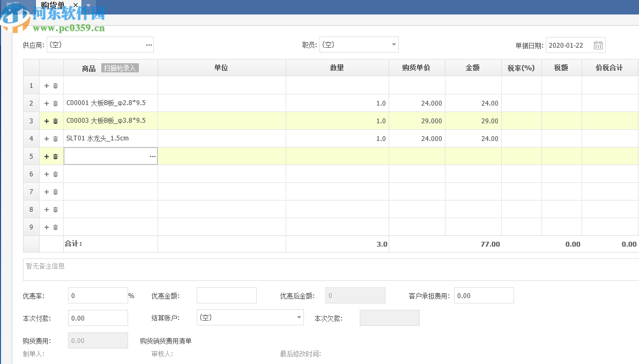Screen dimensions: 639x364
Task: Delete the C00001 大板B板 row with trash icon
Action: [x=55, y=103]
